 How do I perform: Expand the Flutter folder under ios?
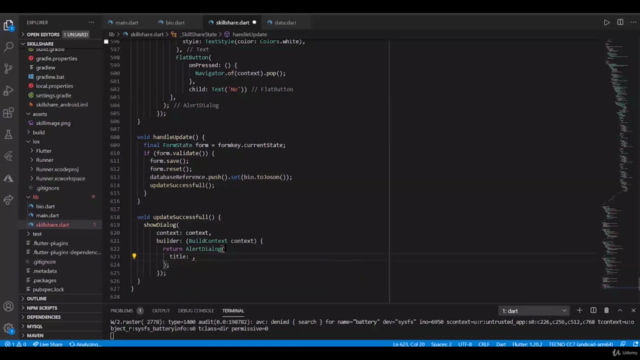pyautogui.click(x=60, y=151)
